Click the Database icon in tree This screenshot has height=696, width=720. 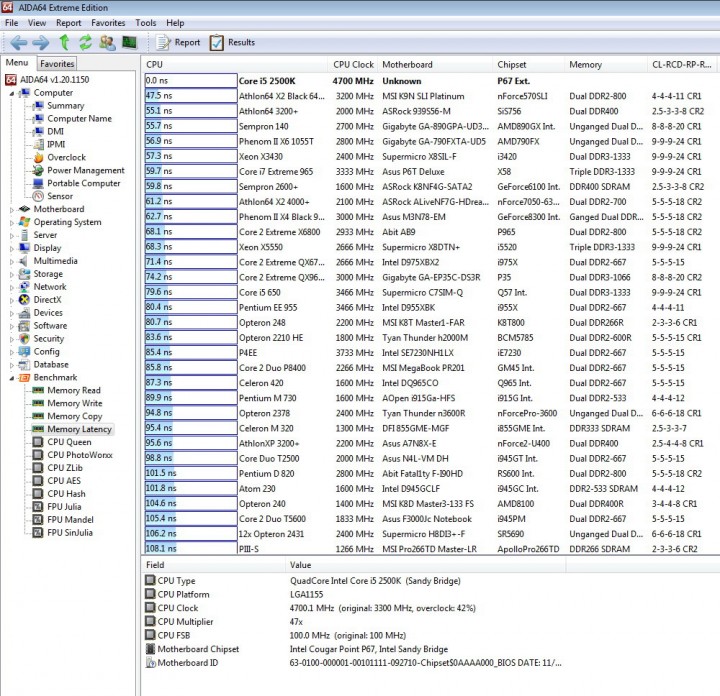coord(24,365)
